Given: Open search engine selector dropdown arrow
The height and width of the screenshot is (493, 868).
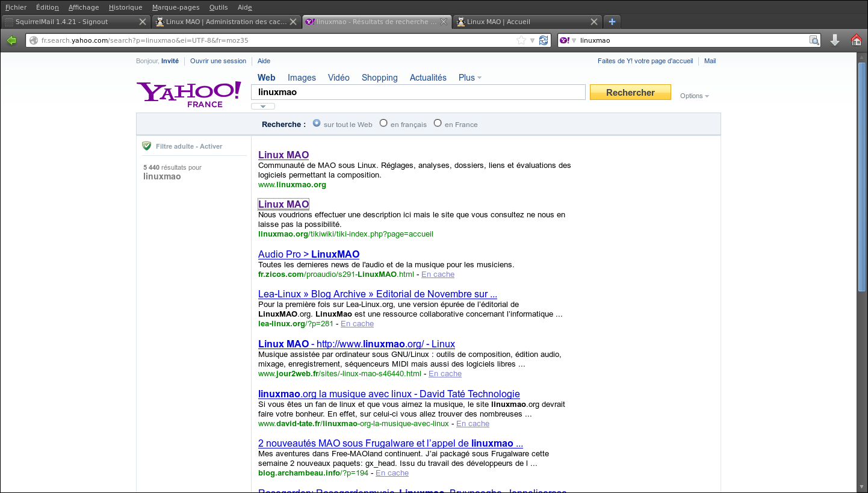Looking at the screenshot, I should tap(574, 40).
